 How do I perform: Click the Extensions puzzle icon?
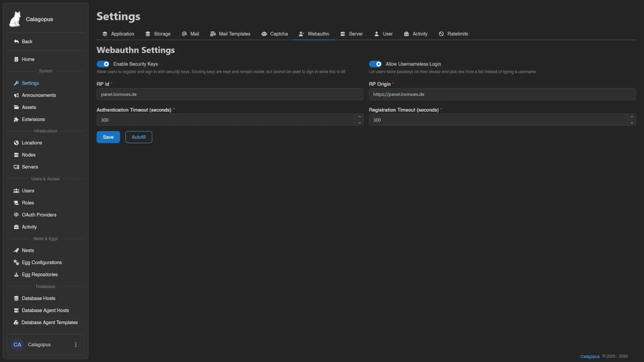click(x=17, y=119)
